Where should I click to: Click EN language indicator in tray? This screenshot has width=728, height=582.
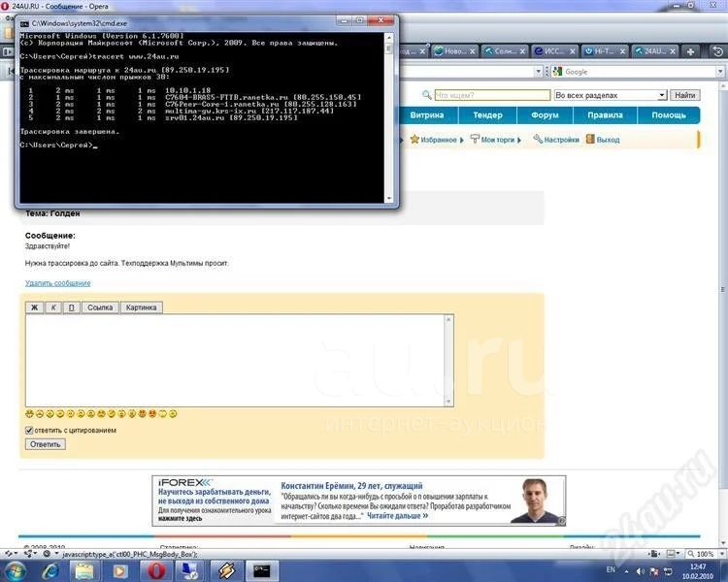[611, 569]
